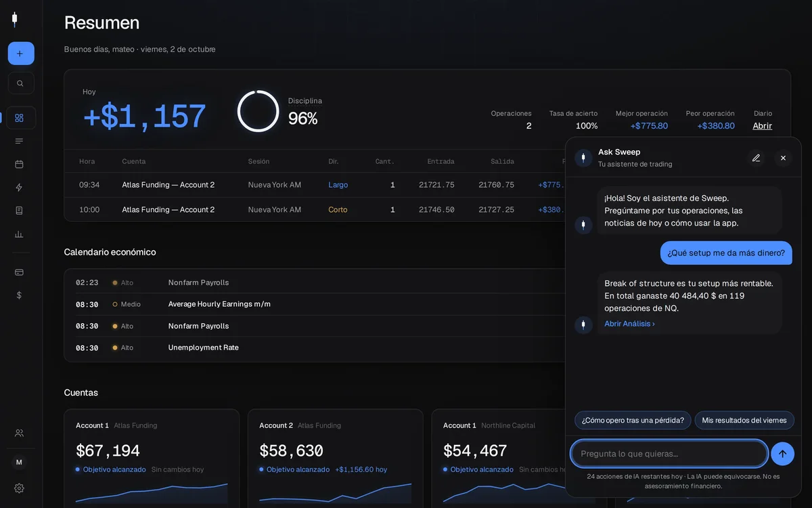The image size is (812, 508).
Task: Open Account 2 Atlas Funding card
Action: 336,458
